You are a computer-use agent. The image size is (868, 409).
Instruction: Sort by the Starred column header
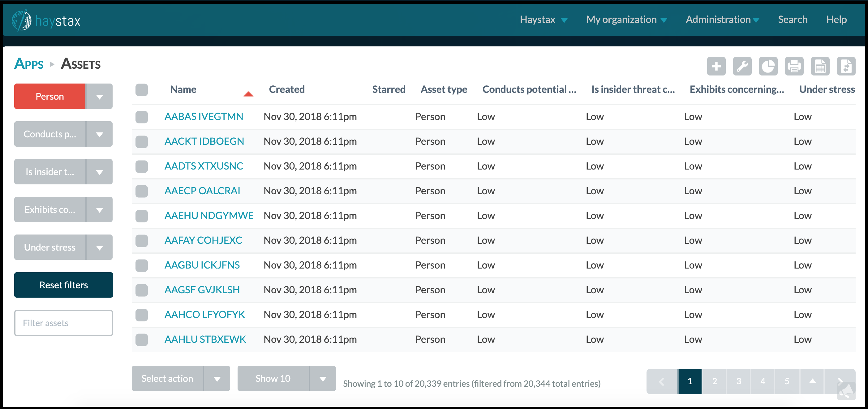389,89
